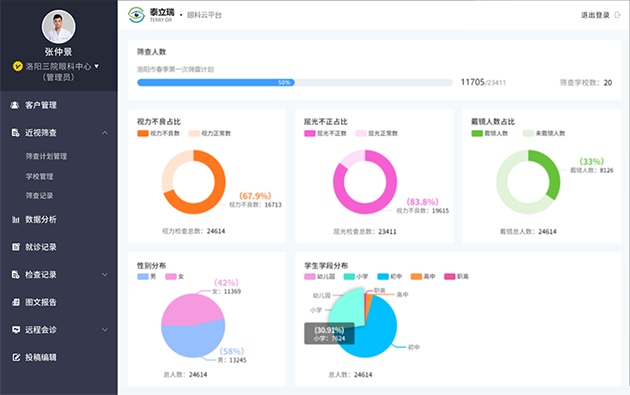Open the 筛查记录 submenu link
Image resolution: width=630 pixels, height=395 pixels.
tap(39, 196)
